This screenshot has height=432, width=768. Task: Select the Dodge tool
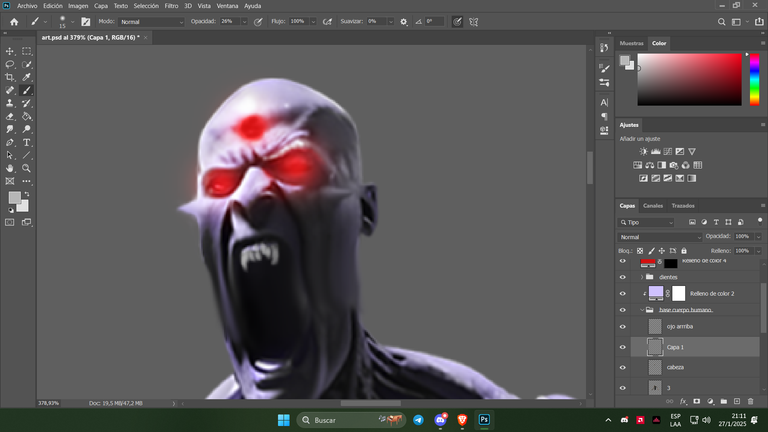26,129
